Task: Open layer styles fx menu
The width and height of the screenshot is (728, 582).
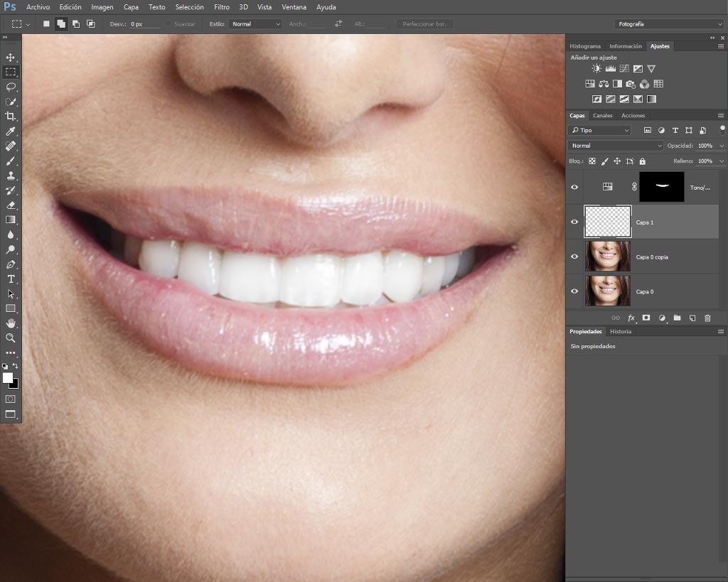Action: point(631,318)
